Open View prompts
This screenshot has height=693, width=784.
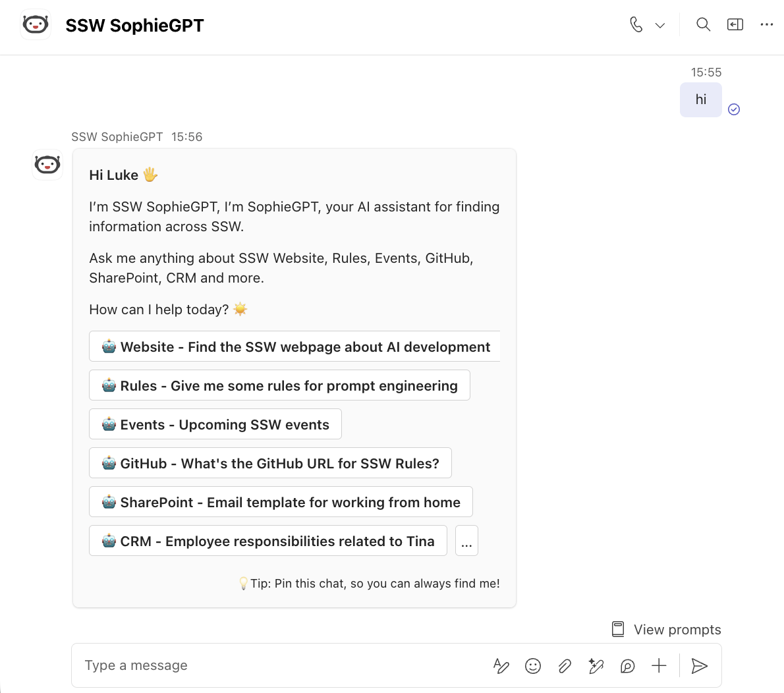[667, 629]
